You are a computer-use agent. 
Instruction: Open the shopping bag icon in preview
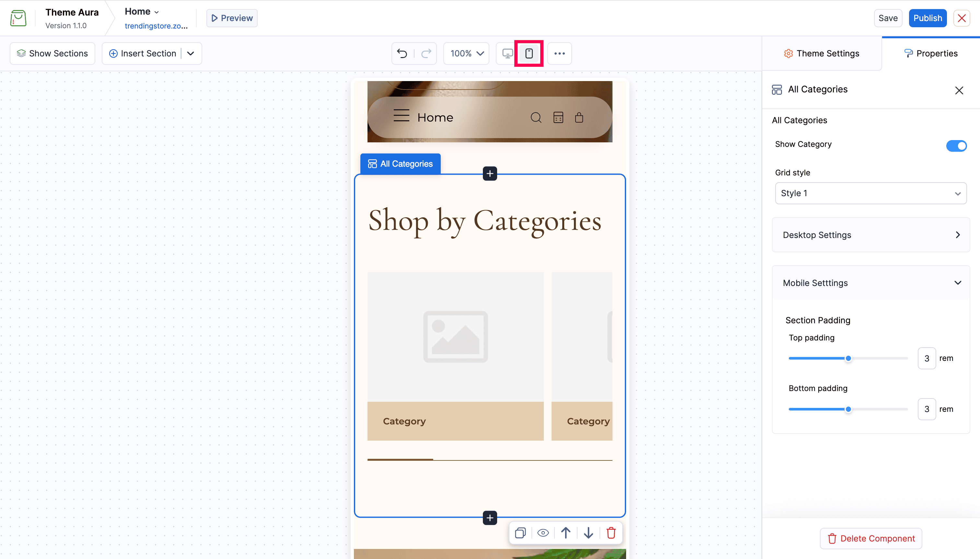(579, 117)
